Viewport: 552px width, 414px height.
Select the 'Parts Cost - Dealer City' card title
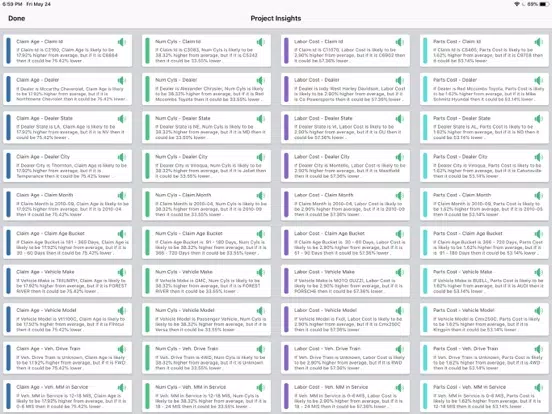(x=460, y=157)
